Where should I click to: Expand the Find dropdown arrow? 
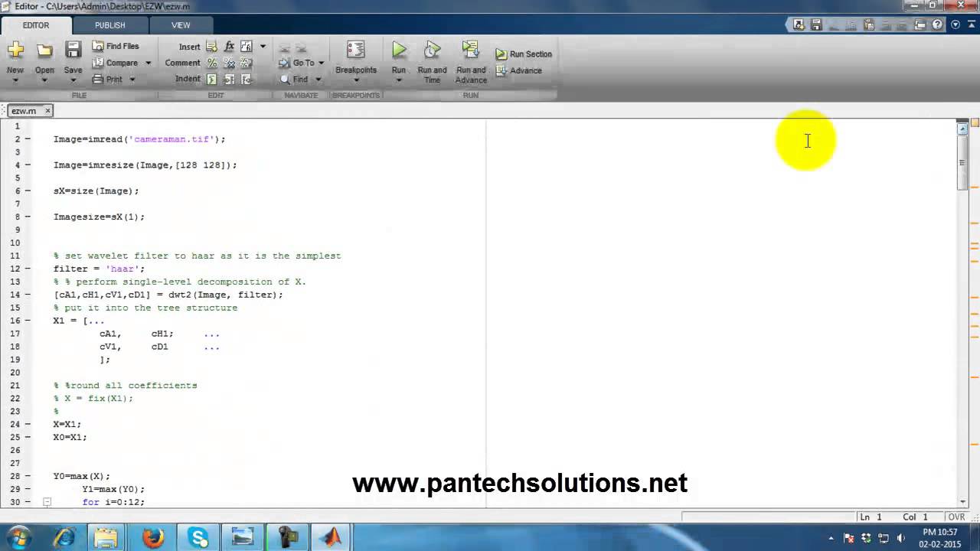[x=318, y=80]
